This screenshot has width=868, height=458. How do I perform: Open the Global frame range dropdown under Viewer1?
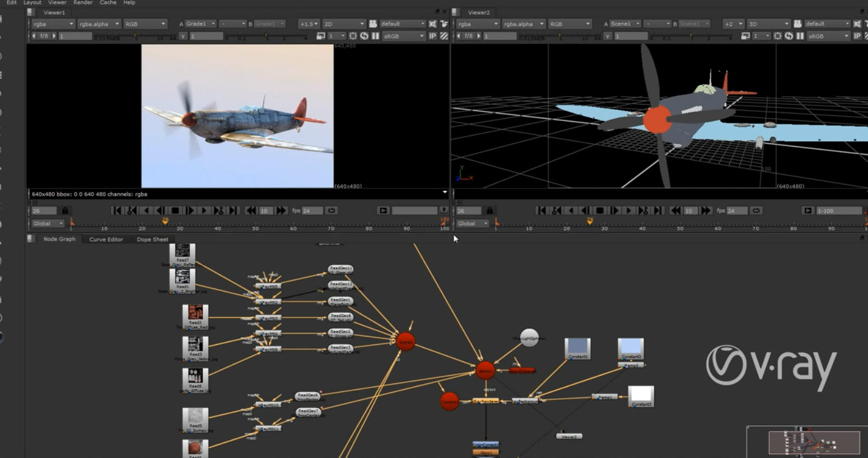point(47,223)
